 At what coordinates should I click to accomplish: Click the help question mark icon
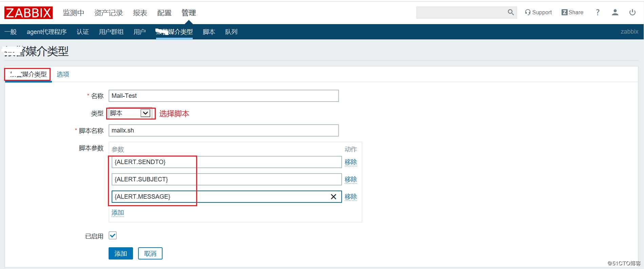[x=598, y=12]
